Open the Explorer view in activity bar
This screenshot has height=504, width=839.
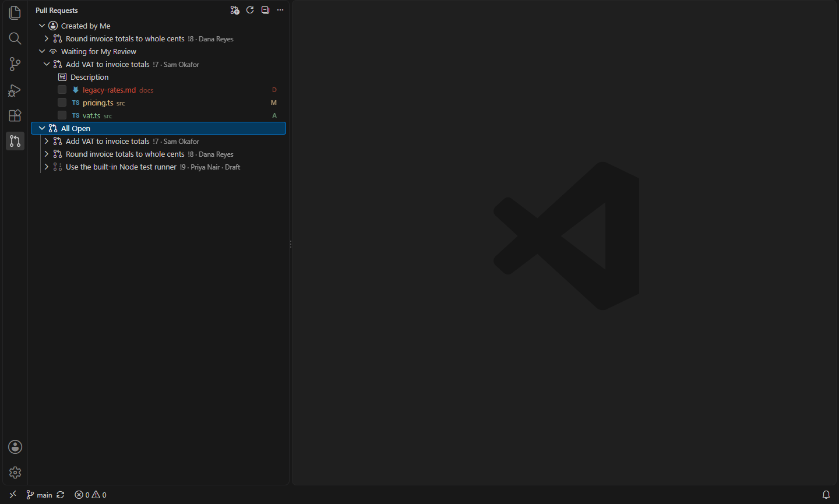pos(15,13)
